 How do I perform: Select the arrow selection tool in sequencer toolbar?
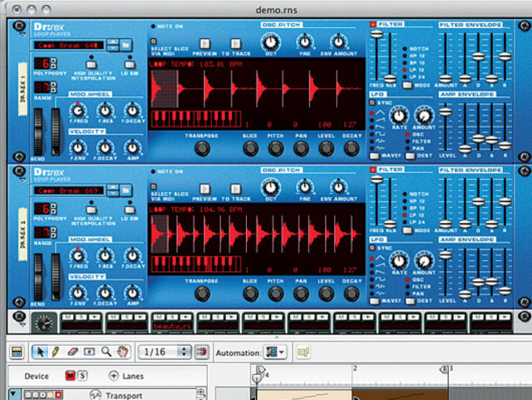tap(40, 352)
